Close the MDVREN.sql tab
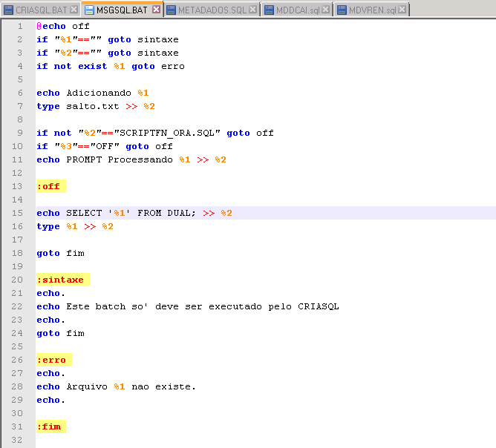Image resolution: width=496 pixels, height=448 pixels. pos(402,10)
